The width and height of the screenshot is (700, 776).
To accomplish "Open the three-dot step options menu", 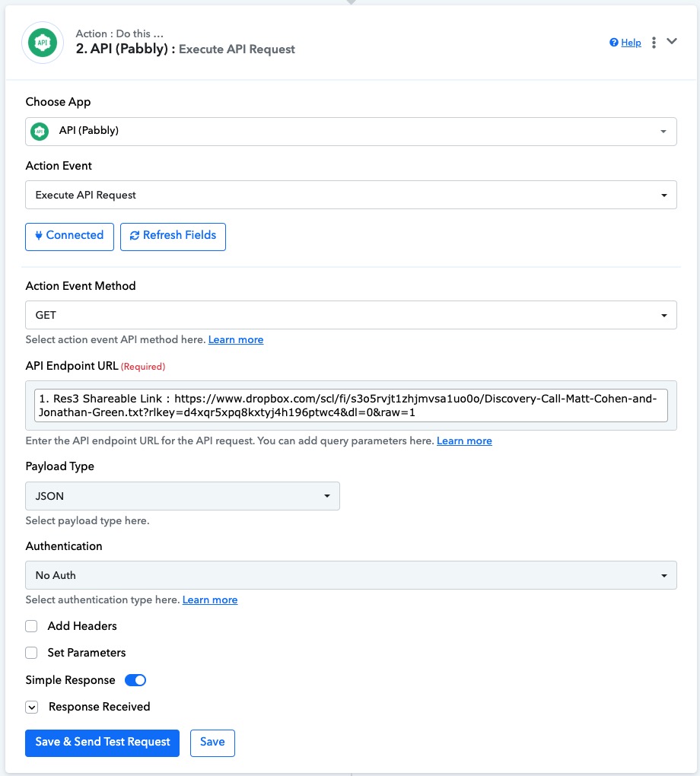I will point(654,43).
